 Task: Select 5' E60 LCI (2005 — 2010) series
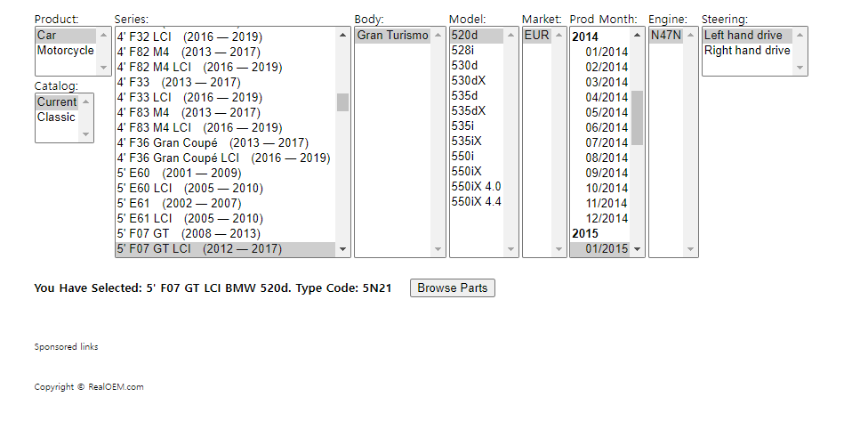coord(225,189)
